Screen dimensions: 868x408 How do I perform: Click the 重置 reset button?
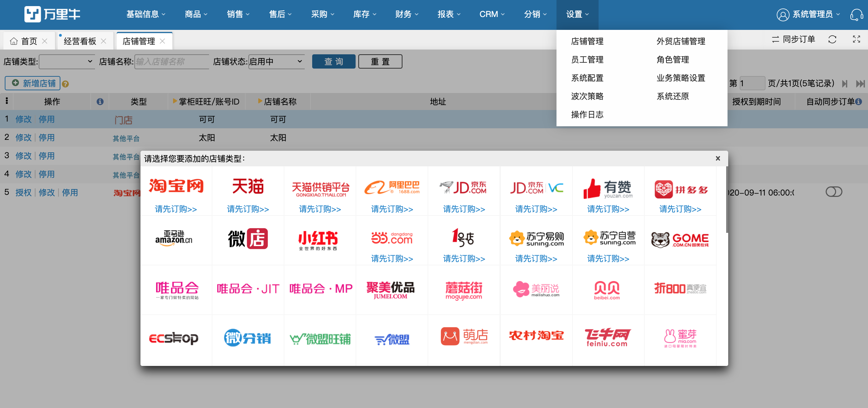pos(380,61)
